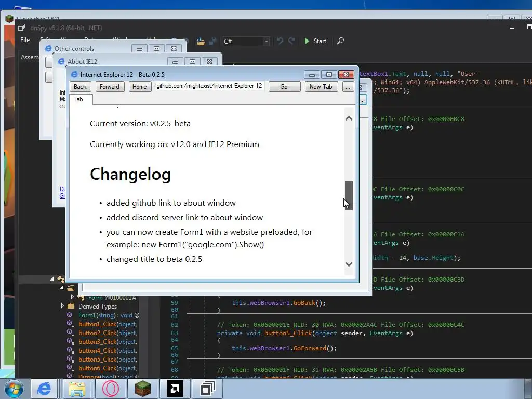Click the Forward button in IE12

tap(110, 87)
